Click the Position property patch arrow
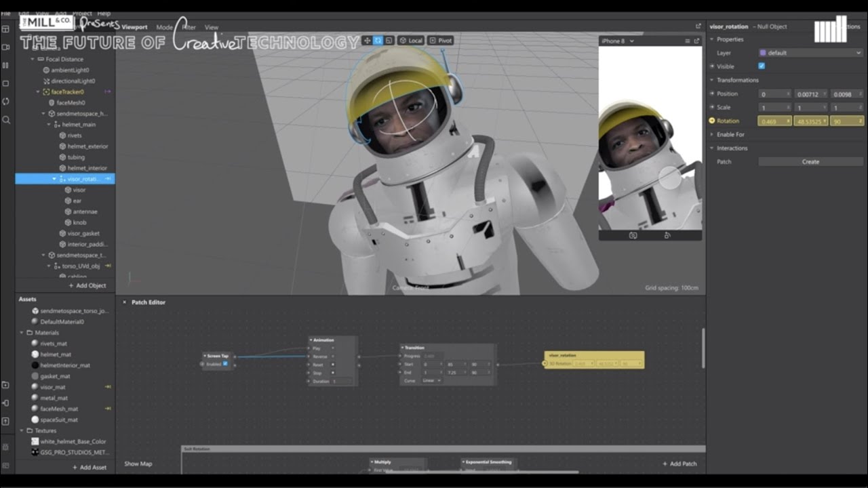The image size is (868, 488). pos(712,94)
